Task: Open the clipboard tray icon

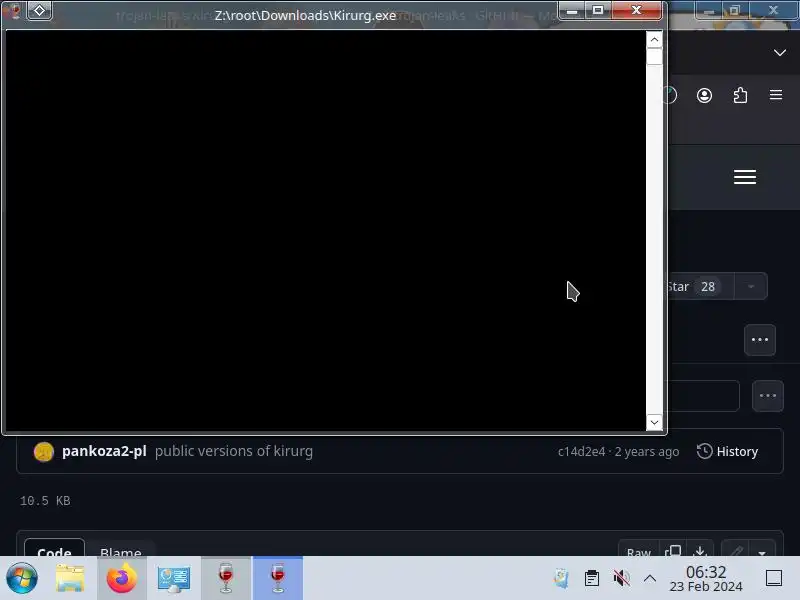Action: point(592,578)
